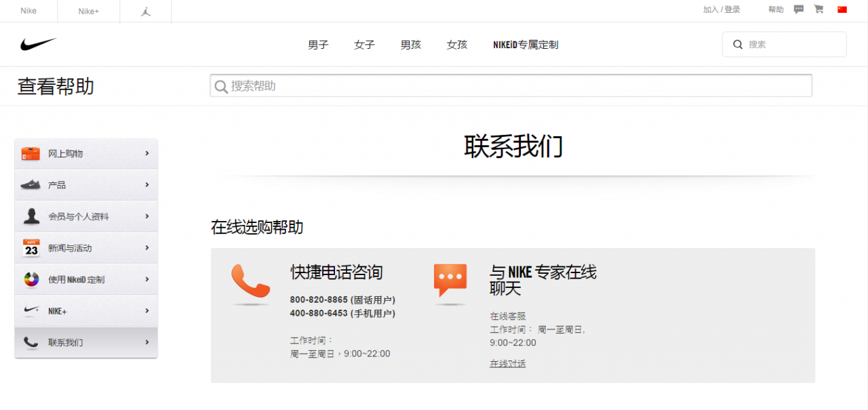Click the 搜索帮助 help search field
The width and height of the screenshot is (868, 410).
click(x=515, y=86)
